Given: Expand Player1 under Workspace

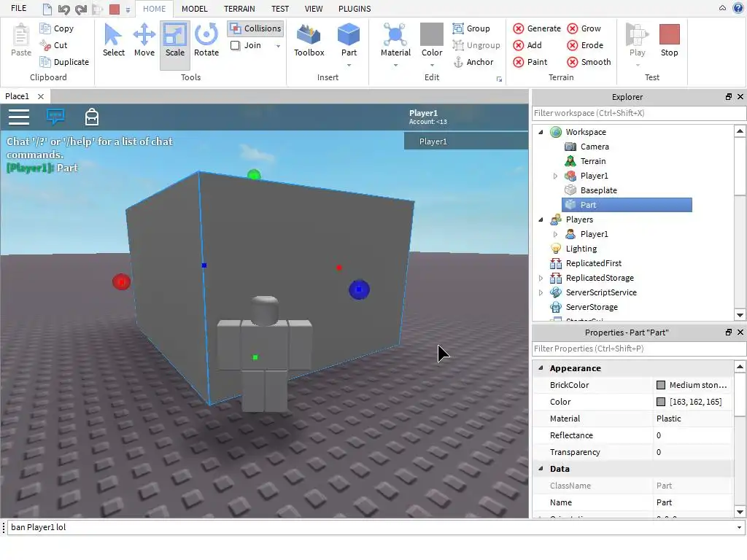Looking at the screenshot, I should [x=555, y=176].
